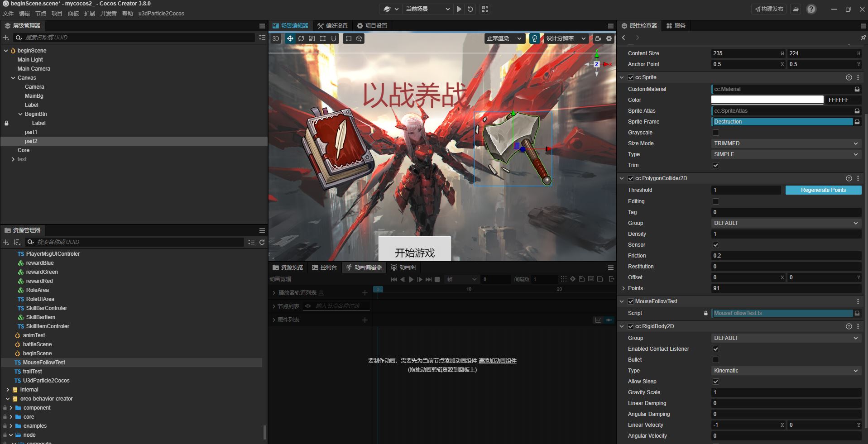Toggle Allow Sleep checkbox
Screen dimensions: 868x444
716,382
